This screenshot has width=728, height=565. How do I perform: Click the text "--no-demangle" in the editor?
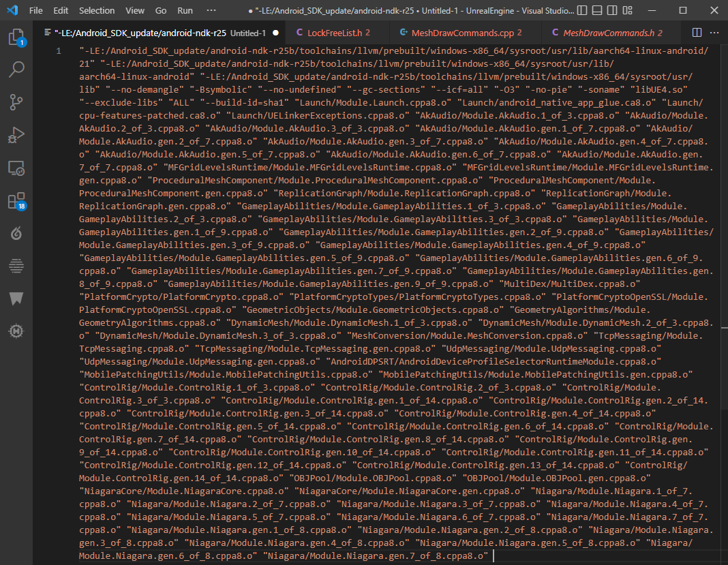[145, 89]
